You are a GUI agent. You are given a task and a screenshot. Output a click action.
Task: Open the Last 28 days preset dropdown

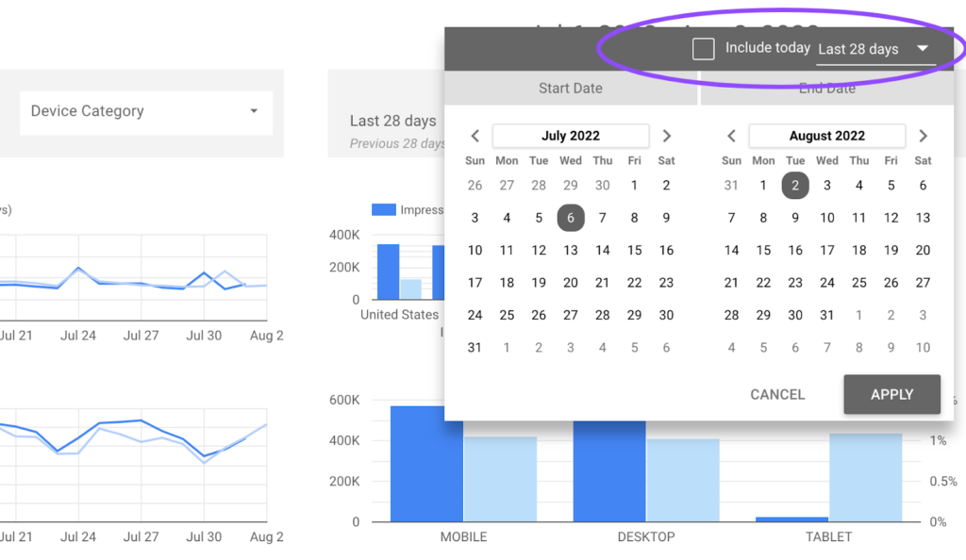point(874,49)
